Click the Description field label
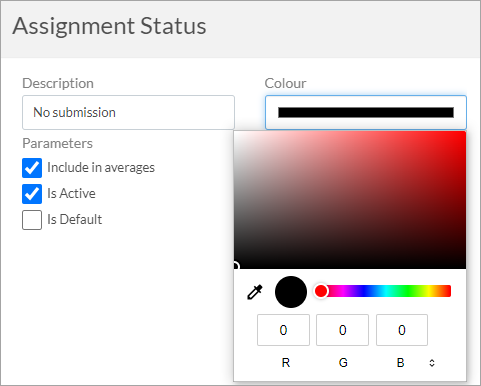Image resolution: width=481 pixels, height=386 pixels. click(x=58, y=83)
